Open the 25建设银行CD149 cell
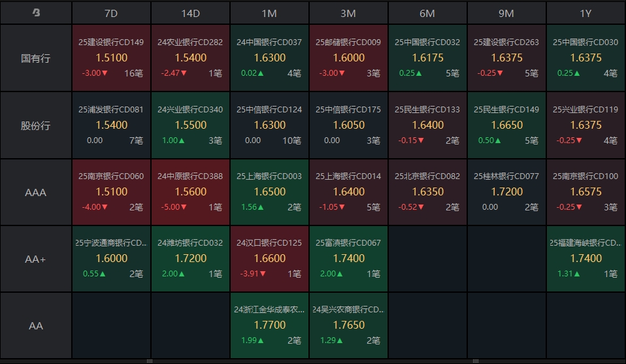Screen dimensions: 626x364 click(111, 58)
